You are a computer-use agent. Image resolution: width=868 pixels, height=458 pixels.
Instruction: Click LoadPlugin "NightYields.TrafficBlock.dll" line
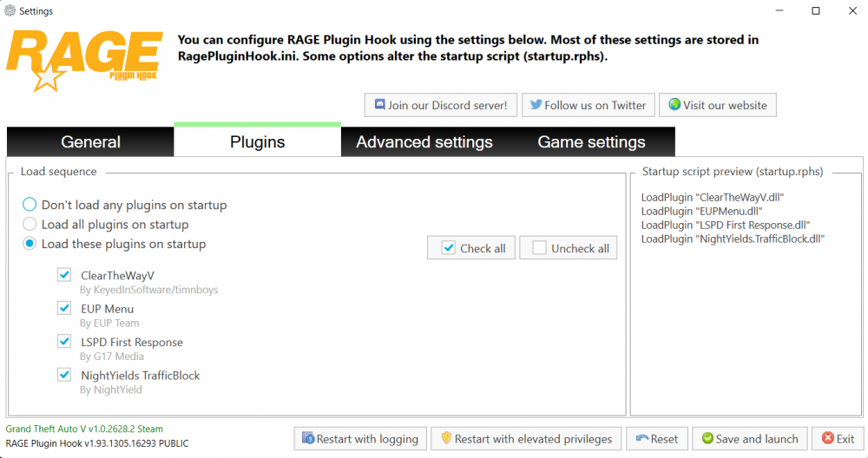coord(733,239)
